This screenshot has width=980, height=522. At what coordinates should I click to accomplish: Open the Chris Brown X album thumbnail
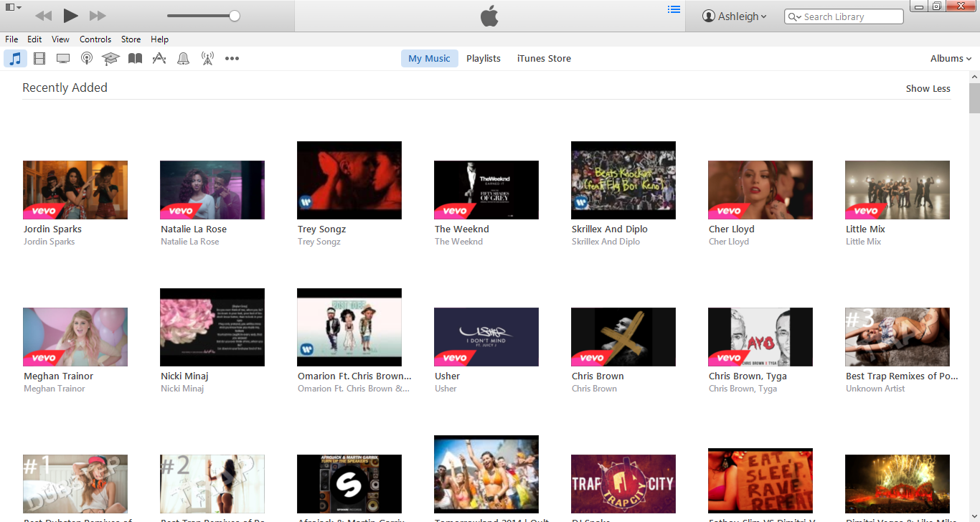[623, 337]
